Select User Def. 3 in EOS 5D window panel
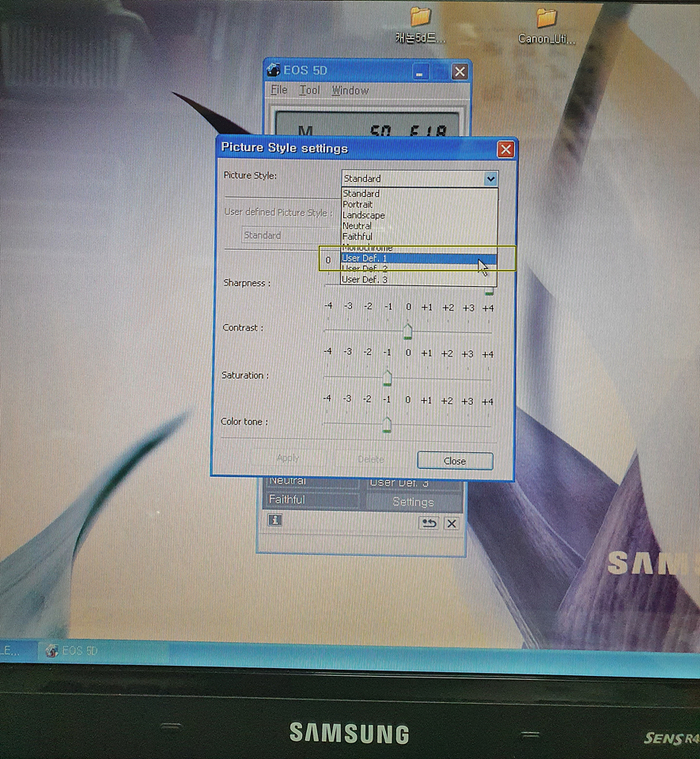The image size is (700, 759). [414, 483]
